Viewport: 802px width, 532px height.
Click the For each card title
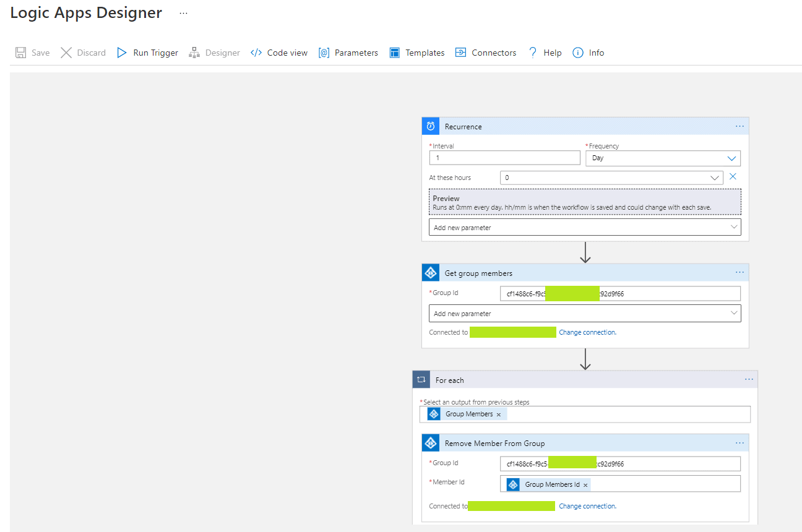tap(449, 380)
